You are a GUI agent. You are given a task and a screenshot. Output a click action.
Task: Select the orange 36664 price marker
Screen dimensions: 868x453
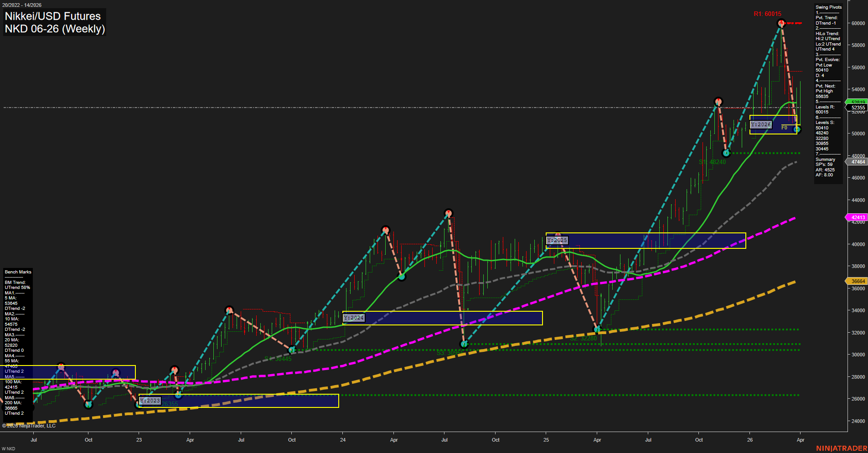click(857, 281)
